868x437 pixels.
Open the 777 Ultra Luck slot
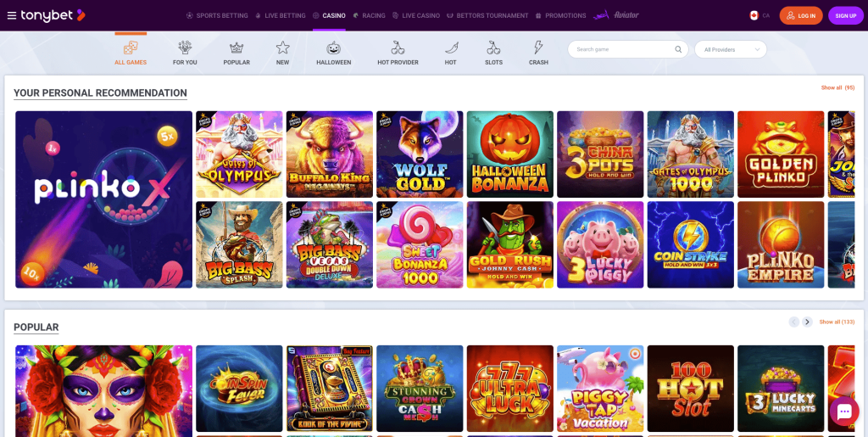click(509, 389)
